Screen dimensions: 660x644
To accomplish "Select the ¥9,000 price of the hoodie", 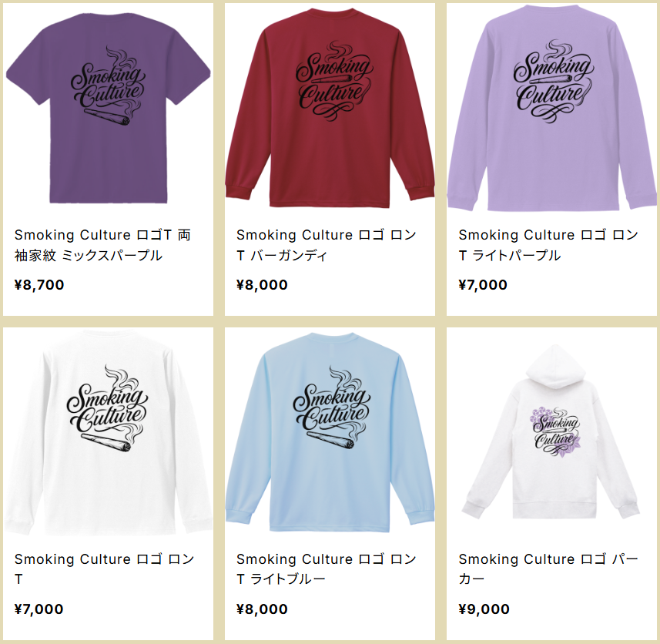I will pos(484,609).
